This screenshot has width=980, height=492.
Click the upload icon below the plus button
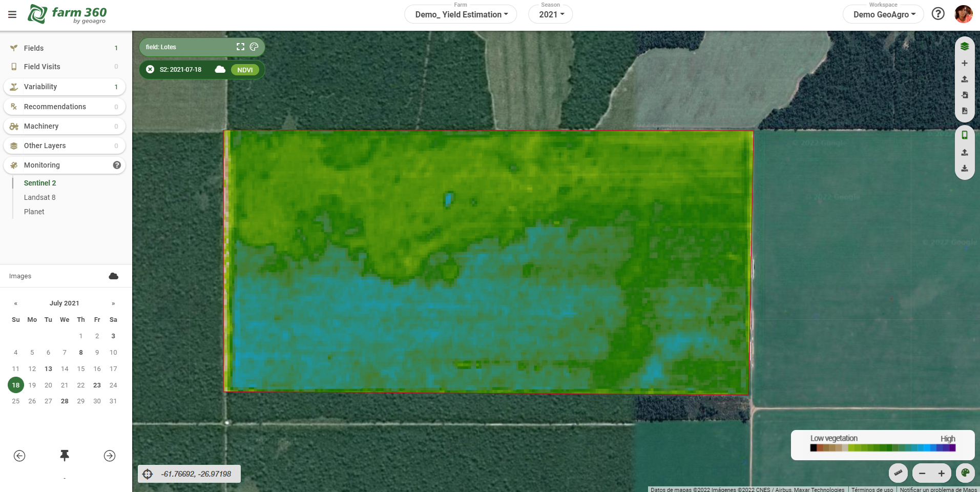coord(965,79)
